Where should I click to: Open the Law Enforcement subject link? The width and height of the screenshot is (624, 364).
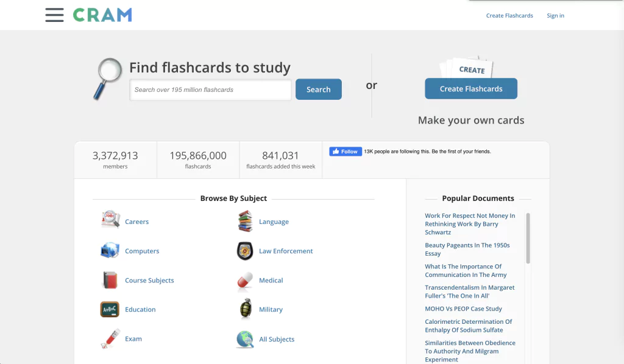click(286, 251)
